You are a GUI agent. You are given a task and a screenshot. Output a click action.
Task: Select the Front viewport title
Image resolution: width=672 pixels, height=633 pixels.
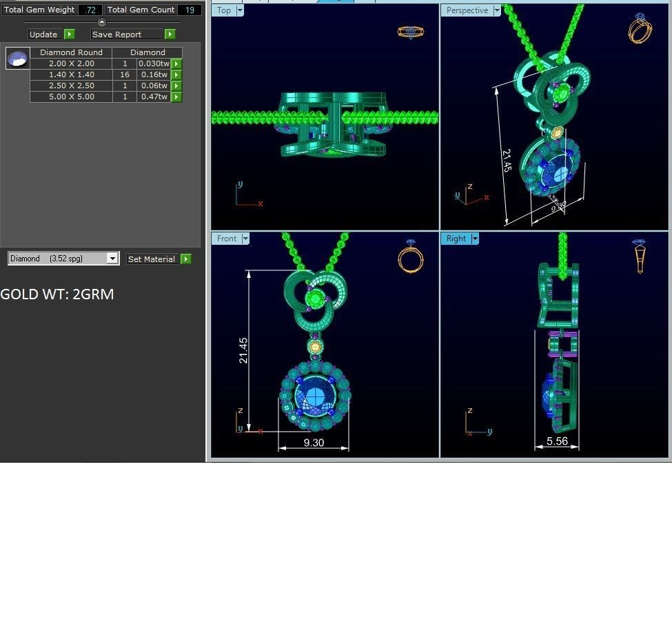(227, 239)
